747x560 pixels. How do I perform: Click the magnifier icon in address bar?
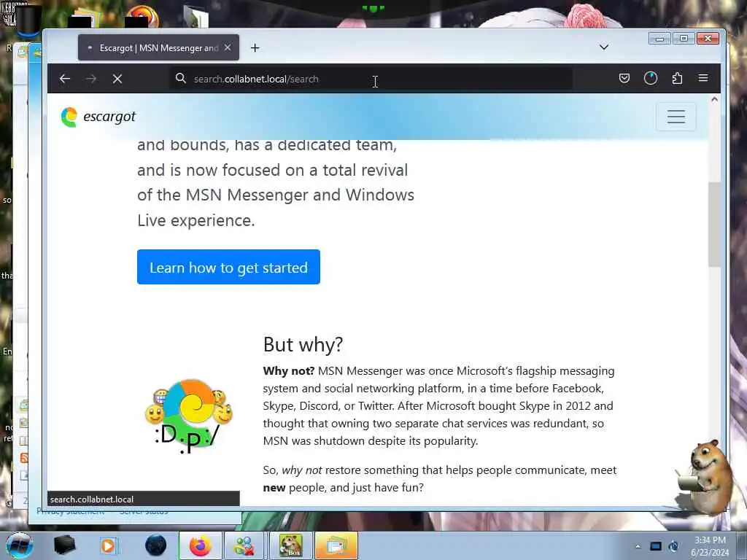click(181, 78)
